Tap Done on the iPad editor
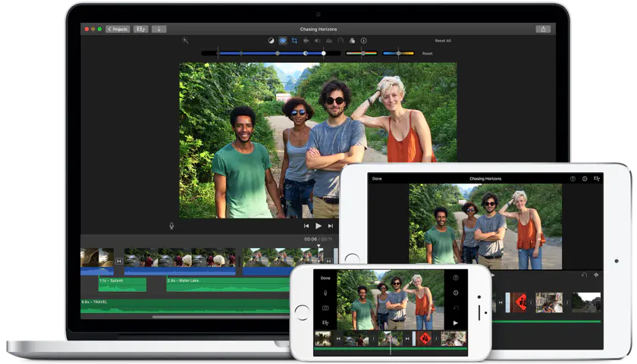This screenshot has width=637, height=364. coord(377,179)
